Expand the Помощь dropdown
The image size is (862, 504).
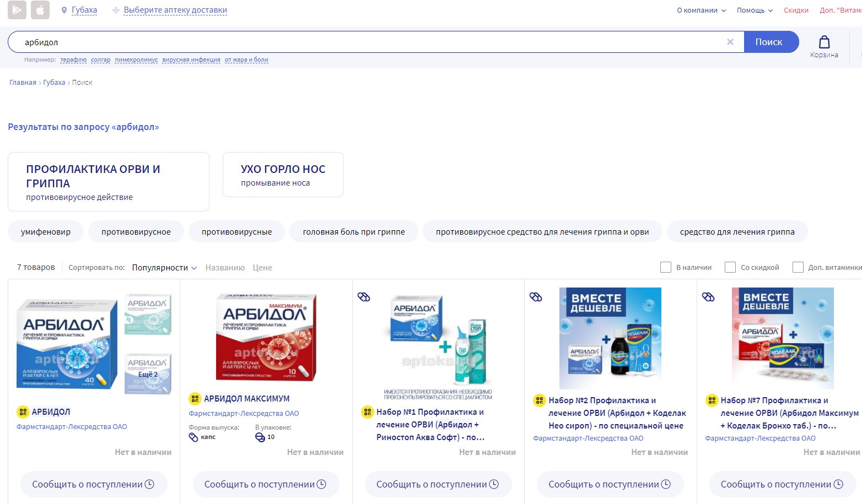pos(755,10)
